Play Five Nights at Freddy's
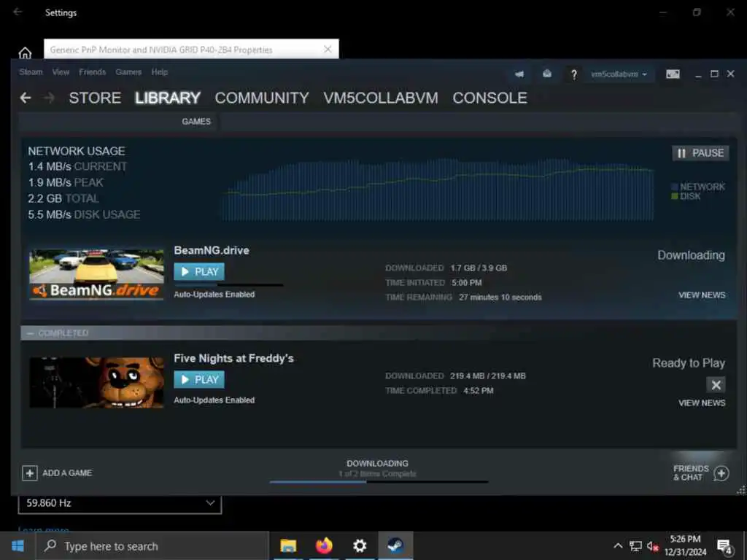 [x=199, y=379]
